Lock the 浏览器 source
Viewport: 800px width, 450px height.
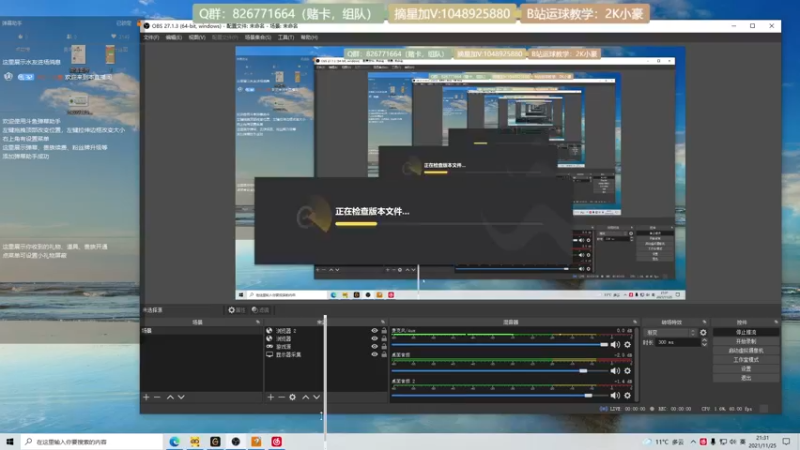(x=384, y=338)
